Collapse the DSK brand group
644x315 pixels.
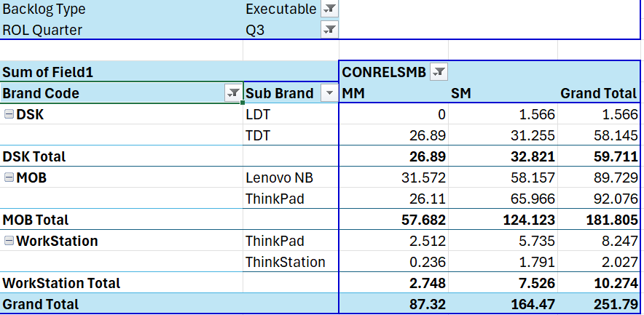(x=9, y=114)
